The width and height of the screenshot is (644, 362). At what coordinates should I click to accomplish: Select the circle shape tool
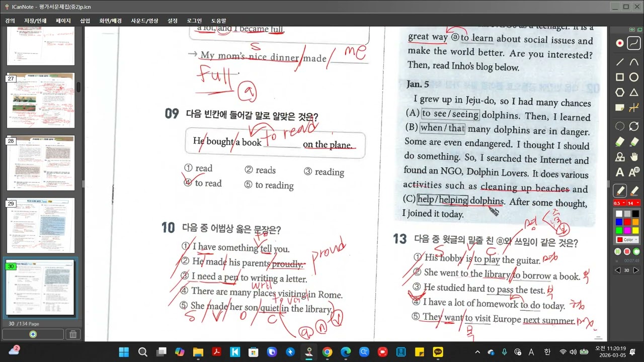click(634, 77)
